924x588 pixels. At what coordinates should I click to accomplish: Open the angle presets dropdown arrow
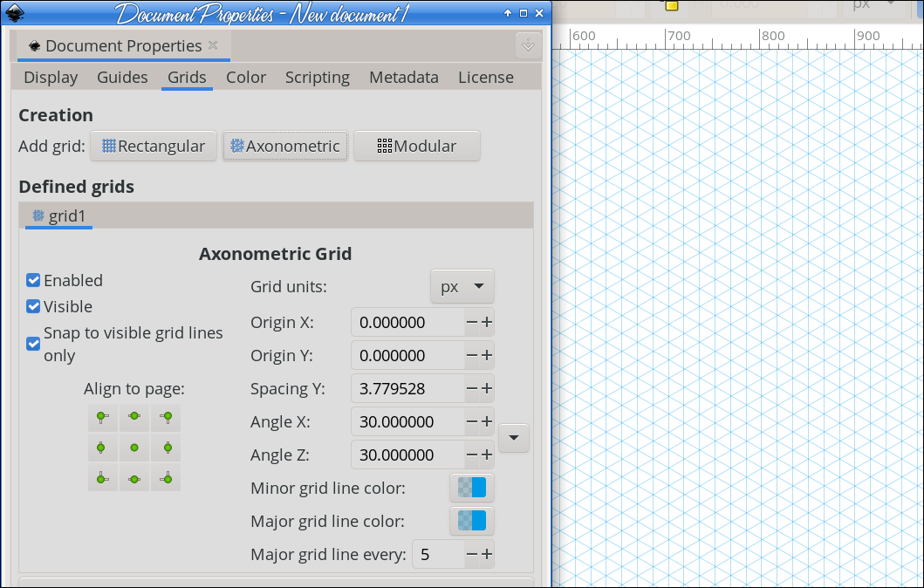click(514, 438)
